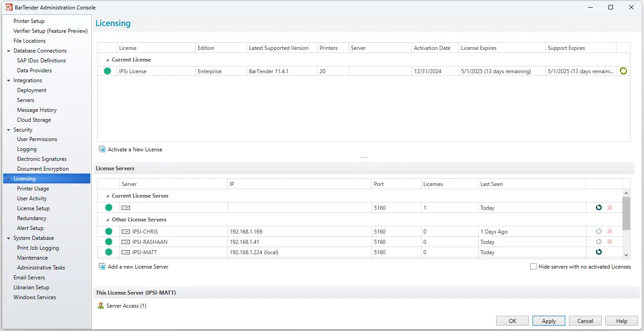Select File Locations in the sidebar
The image size is (644, 331).
click(30, 41)
